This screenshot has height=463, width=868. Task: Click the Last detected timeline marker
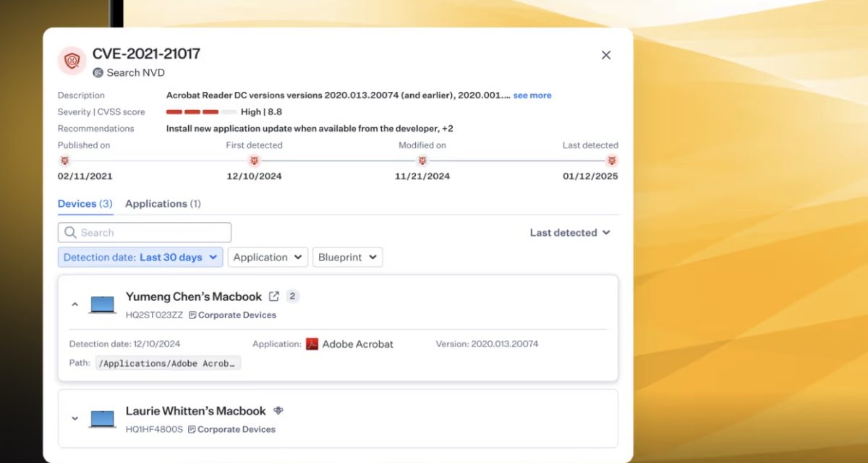point(612,161)
